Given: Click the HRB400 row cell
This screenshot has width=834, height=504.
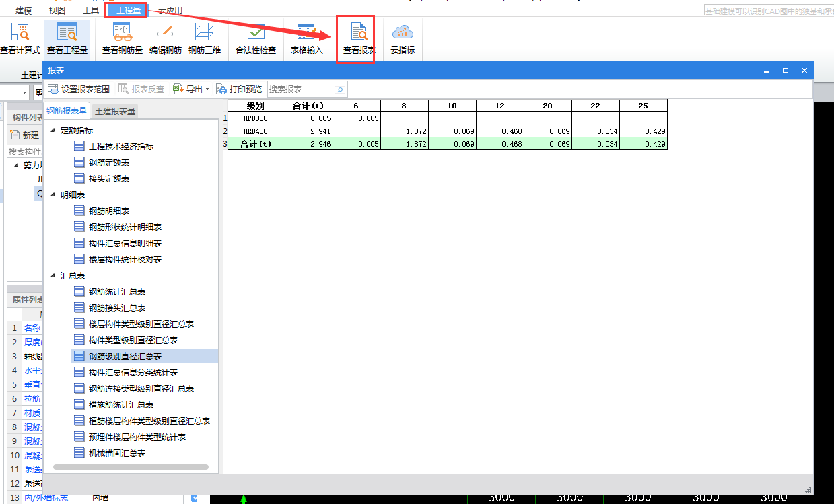Looking at the screenshot, I should [x=256, y=131].
